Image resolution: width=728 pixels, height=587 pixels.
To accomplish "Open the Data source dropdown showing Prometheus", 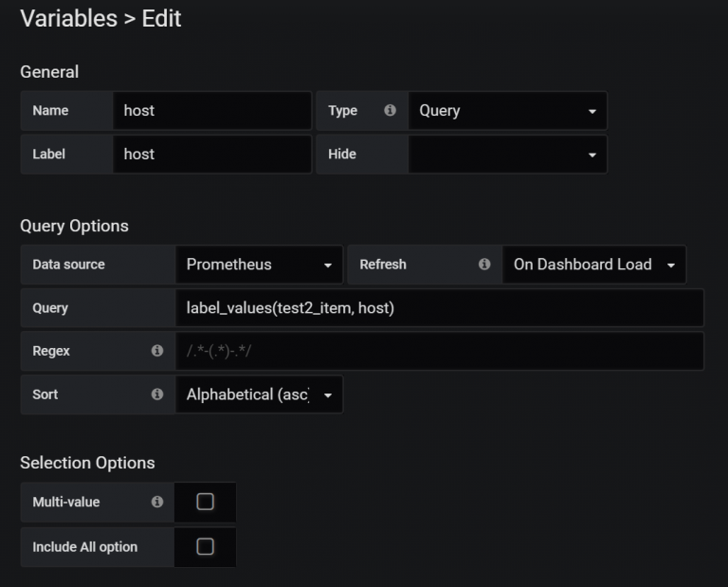I will pos(259,265).
